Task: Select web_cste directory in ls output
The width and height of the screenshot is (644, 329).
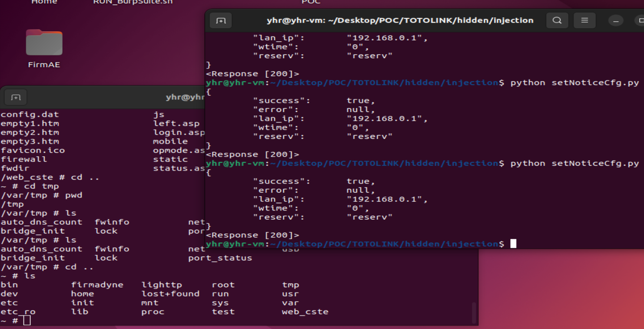Action: click(305, 312)
